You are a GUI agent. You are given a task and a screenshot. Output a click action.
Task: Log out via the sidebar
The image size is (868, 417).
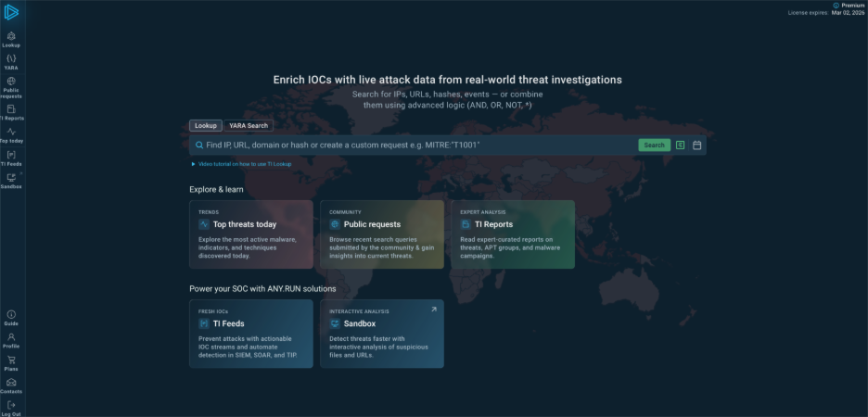click(x=11, y=408)
